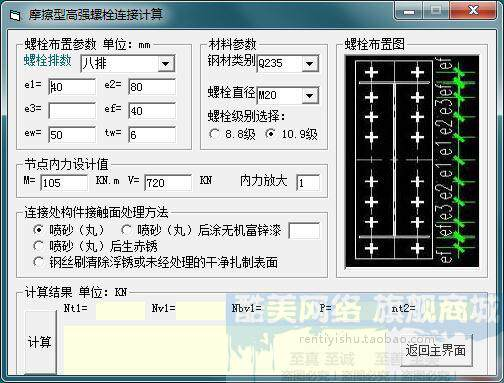This screenshot has width=504, height=383.
Task: Click the Nt1 result field
Action: (x=120, y=311)
